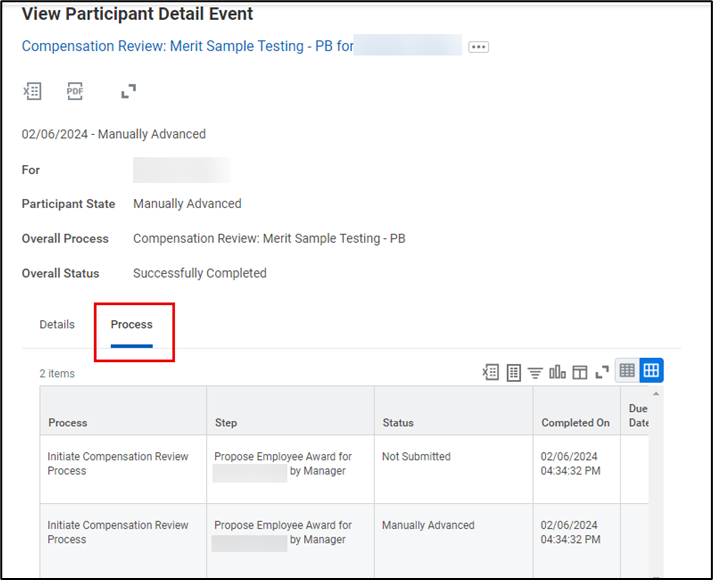Click the Step column header

tap(226, 423)
